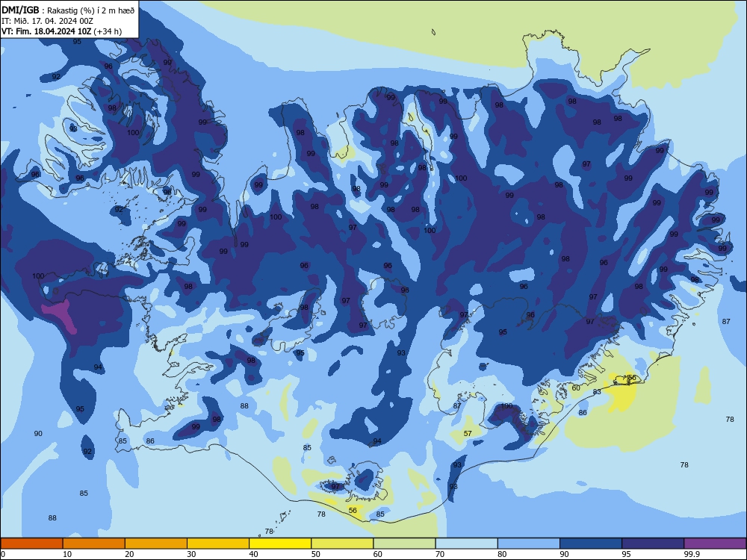The width and height of the screenshot is (747, 560).
Task: Click the 'VT: Fim. 18.04.2024 10Z' valid time
Action: tap(46, 31)
